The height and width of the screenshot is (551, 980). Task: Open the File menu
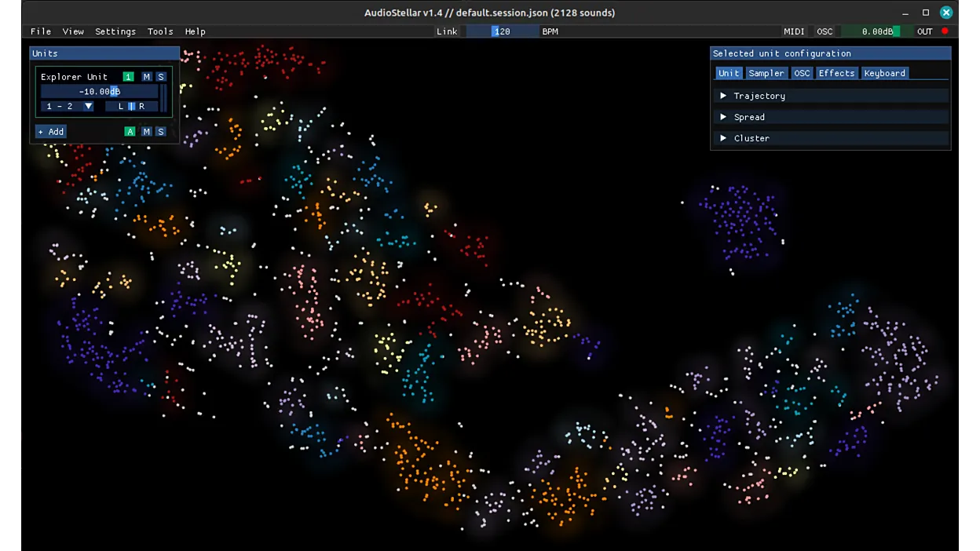41,31
